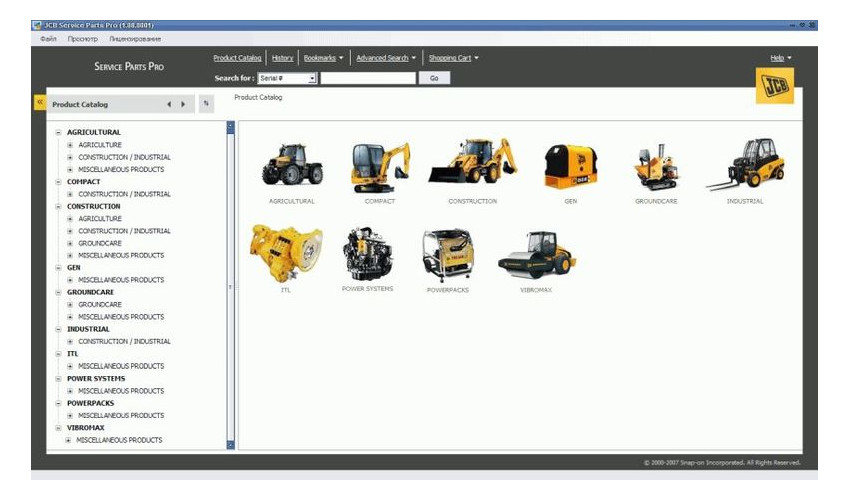
Task: Click the AGRICULTURAL caption under tractor
Action: point(292,201)
